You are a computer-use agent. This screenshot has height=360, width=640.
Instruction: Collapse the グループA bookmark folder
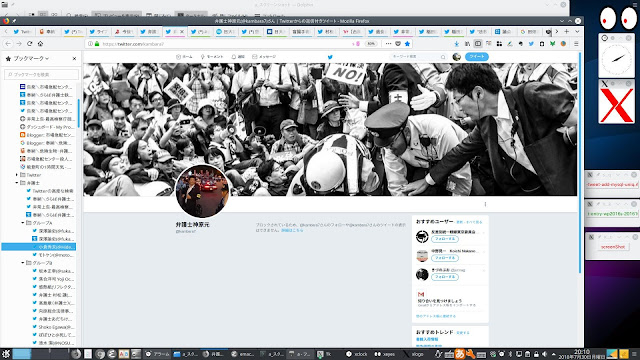(x=23, y=223)
